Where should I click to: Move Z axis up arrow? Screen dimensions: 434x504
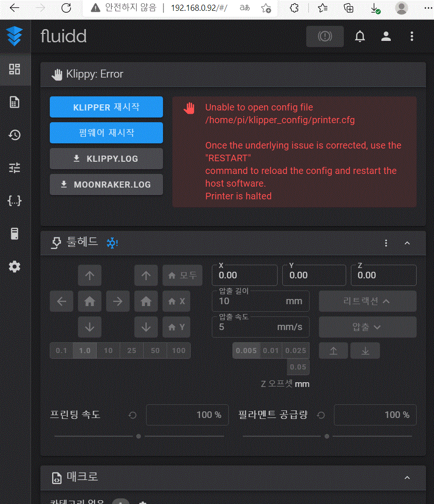coord(146,276)
